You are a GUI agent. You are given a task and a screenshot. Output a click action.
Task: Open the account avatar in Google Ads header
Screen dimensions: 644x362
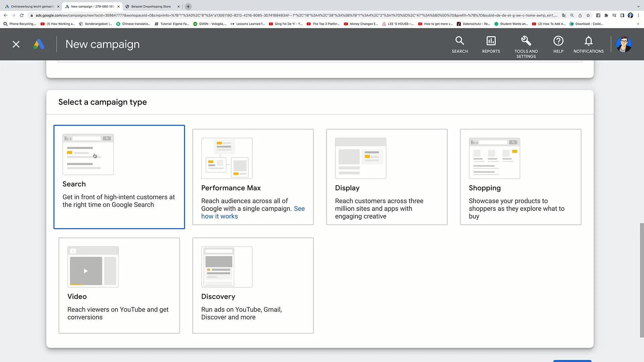pos(624,44)
